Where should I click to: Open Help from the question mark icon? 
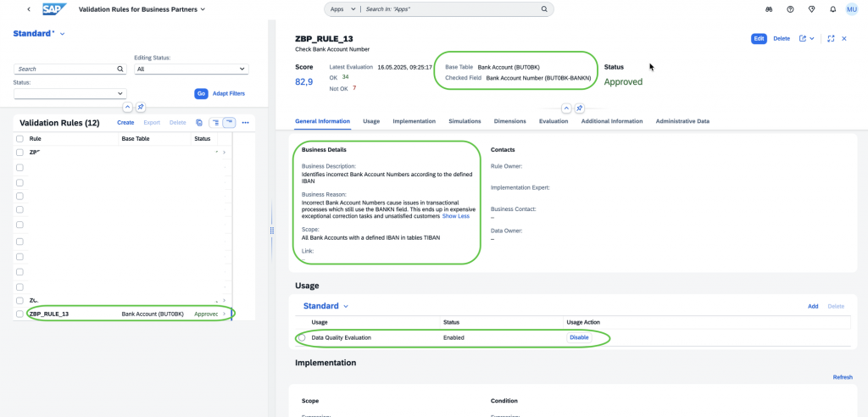(791, 9)
